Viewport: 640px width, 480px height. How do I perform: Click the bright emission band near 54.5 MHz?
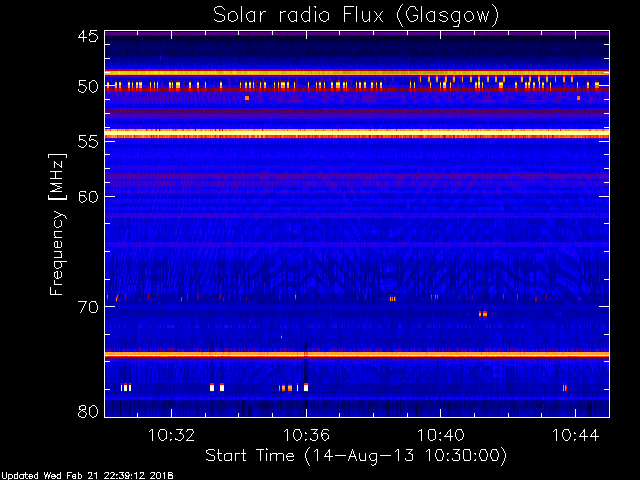357,133
